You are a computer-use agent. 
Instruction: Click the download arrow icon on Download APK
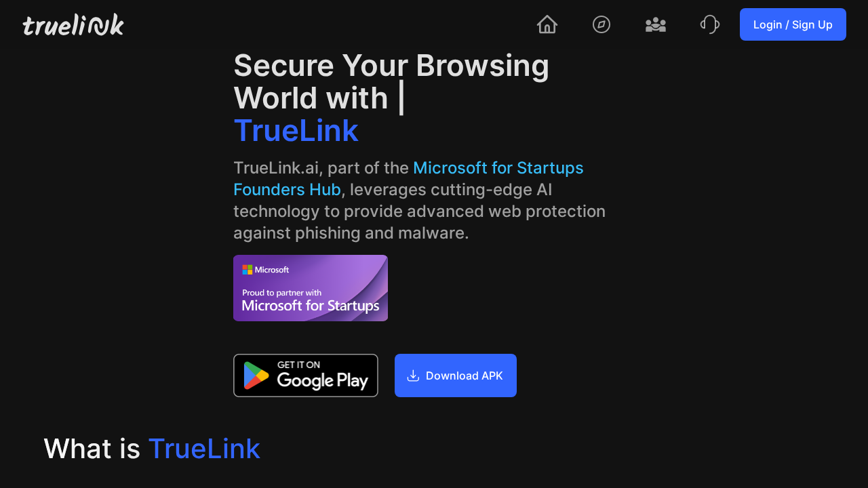412,375
